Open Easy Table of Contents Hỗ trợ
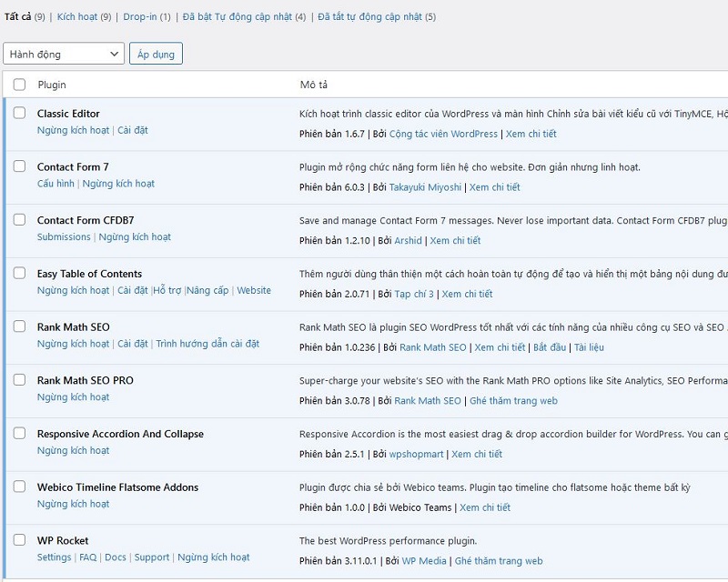 (167, 290)
